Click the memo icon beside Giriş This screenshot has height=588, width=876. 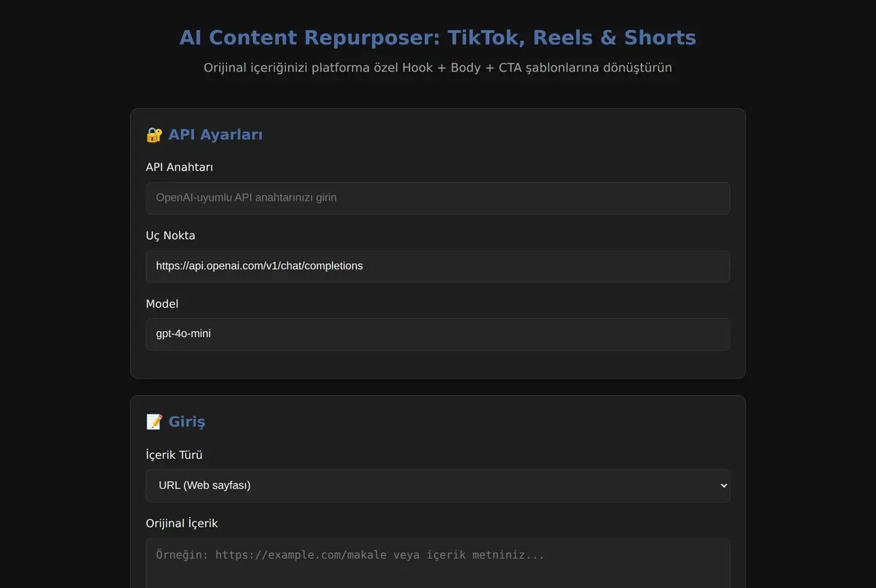pos(154,422)
